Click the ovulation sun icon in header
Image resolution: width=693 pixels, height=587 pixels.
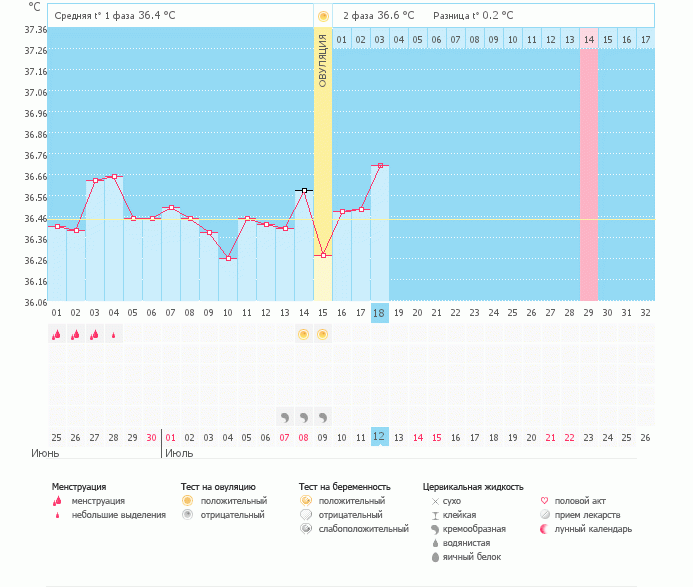(x=323, y=16)
